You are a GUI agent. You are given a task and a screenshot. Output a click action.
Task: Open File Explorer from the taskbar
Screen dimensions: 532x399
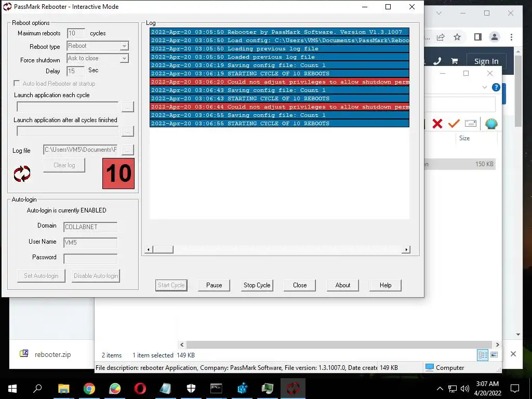(x=63, y=389)
